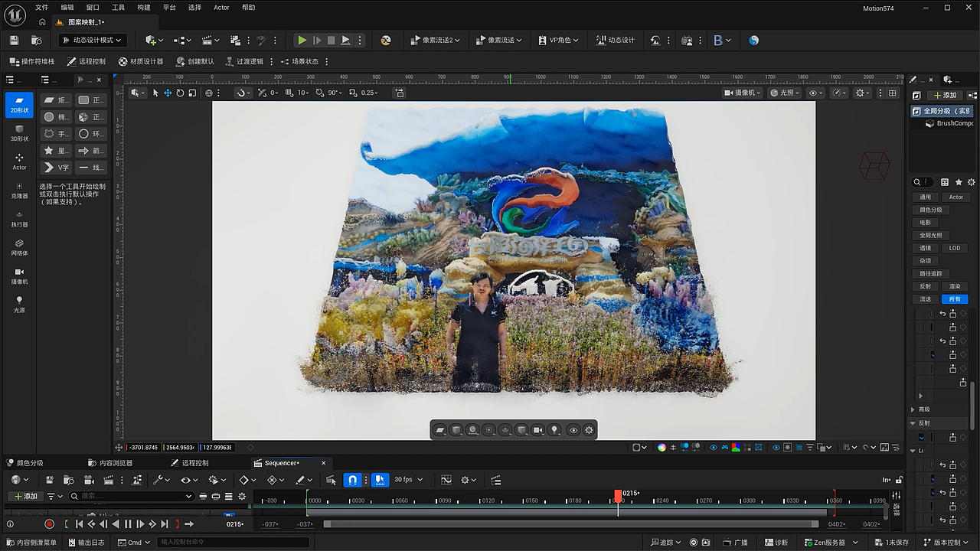980x551 pixels.
Task: Open the 工具 menu
Action: click(x=118, y=7)
